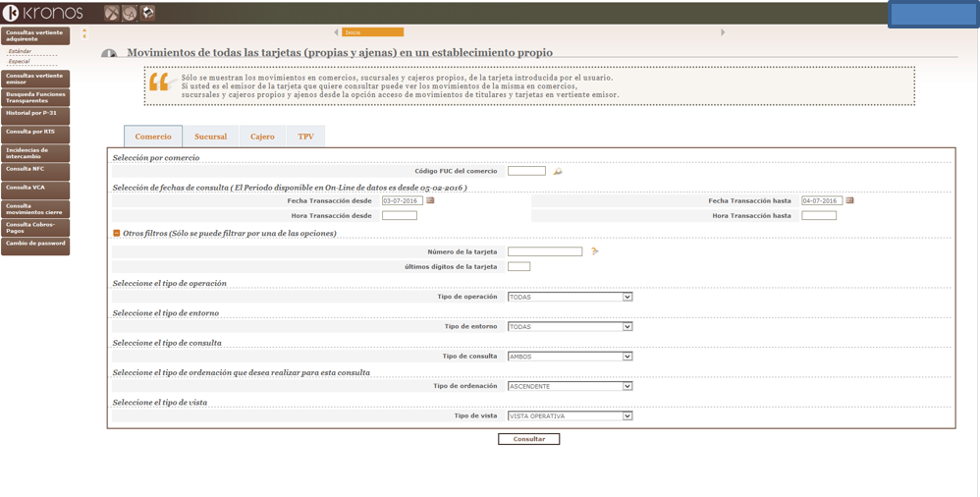This screenshot has height=497, width=980.
Task: Open the 'CA' toolbar icon in header
Action: coord(130,13)
